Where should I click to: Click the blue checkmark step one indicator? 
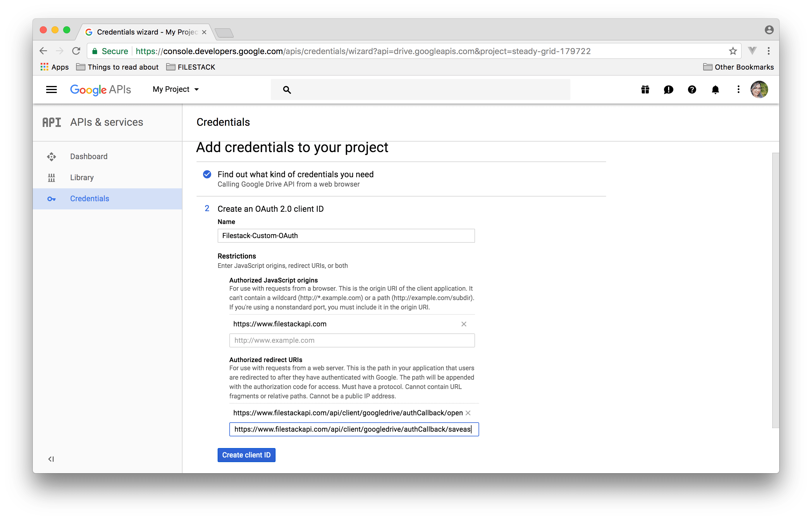207,174
